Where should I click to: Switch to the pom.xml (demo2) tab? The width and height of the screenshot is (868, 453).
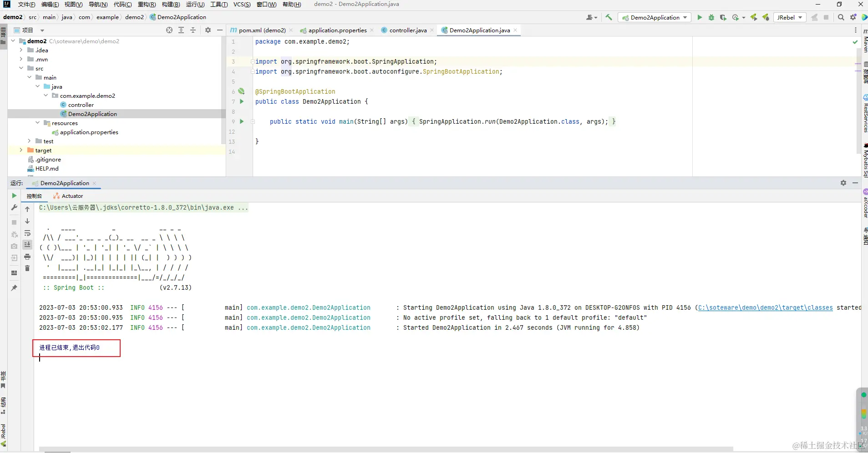click(x=262, y=30)
